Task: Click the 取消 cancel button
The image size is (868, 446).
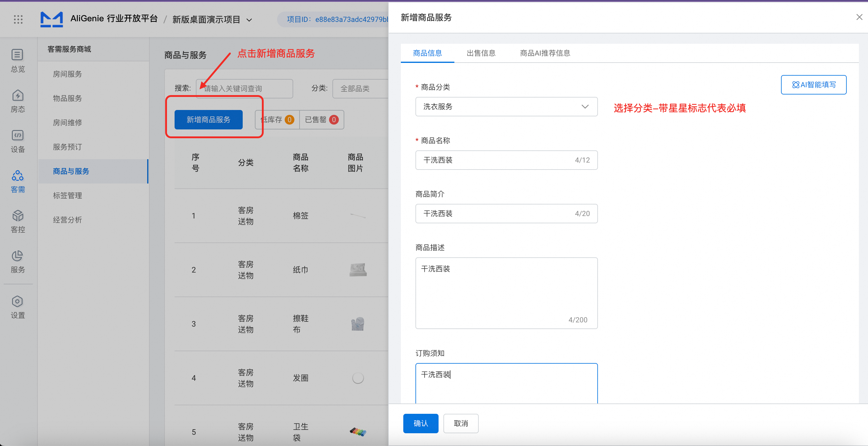Action: (461, 423)
